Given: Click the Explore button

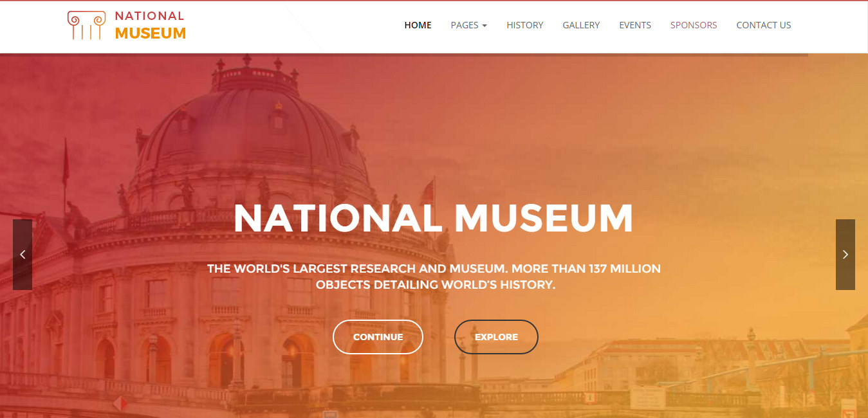Looking at the screenshot, I should coord(496,337).
